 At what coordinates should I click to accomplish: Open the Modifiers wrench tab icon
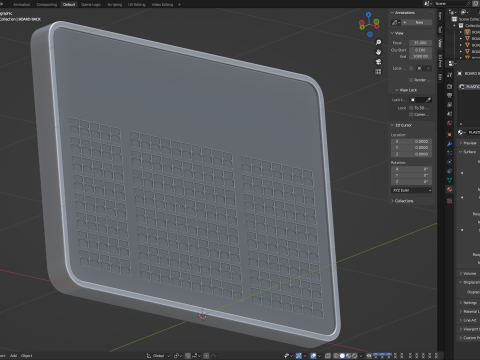450,144
